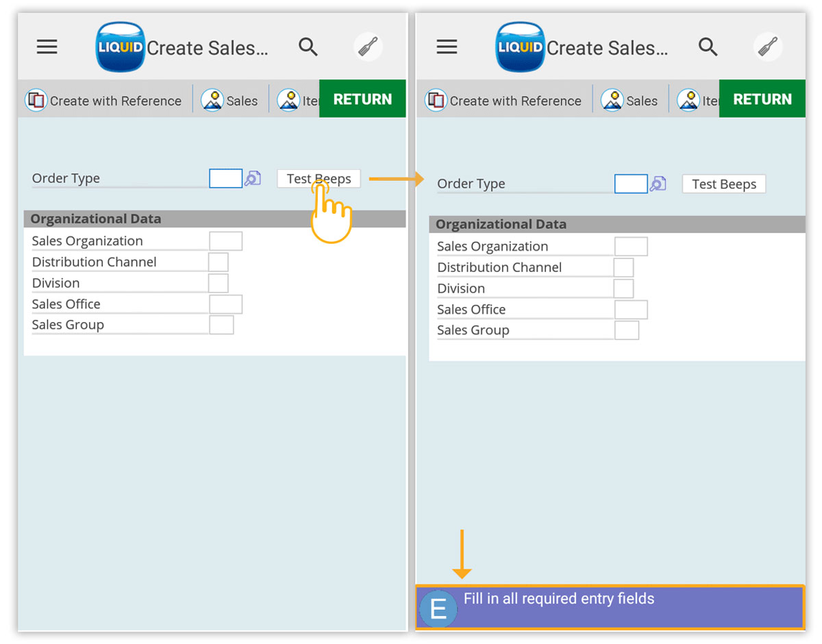Focus Sales Group field in left screen
The width and height of the screenshot is (822, 644).
click(x=221, y=325)
